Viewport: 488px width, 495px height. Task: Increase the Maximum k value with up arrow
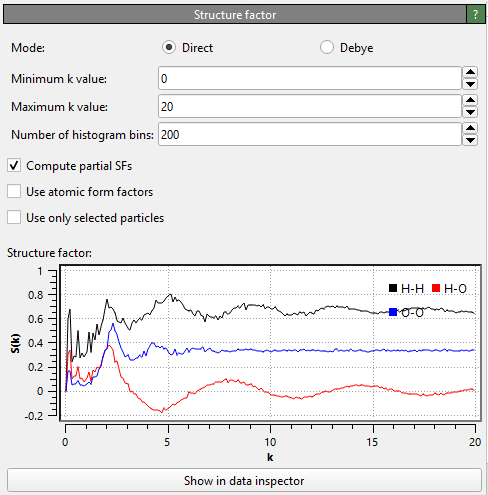coord(470,100)
